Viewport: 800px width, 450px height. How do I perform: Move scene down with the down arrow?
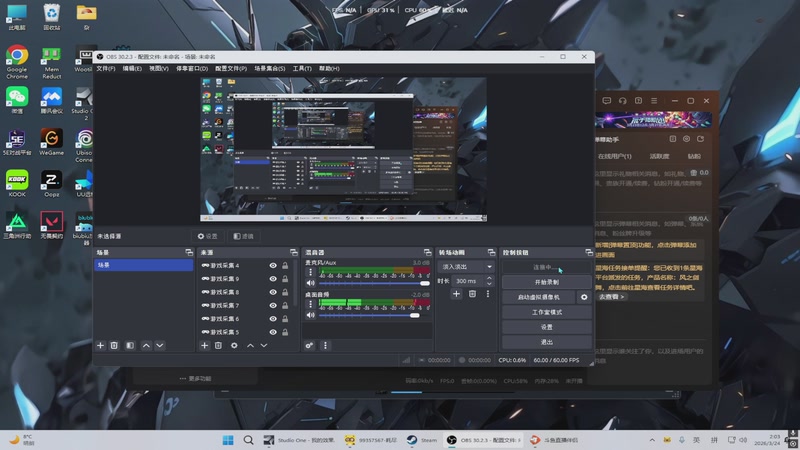pyautogui.click(x=160, y=345)
